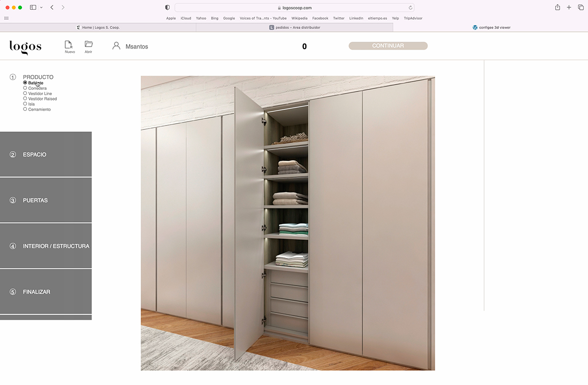588x385 pixels.
Task: Open the Facebook bookmark
Action: [320, 18]
